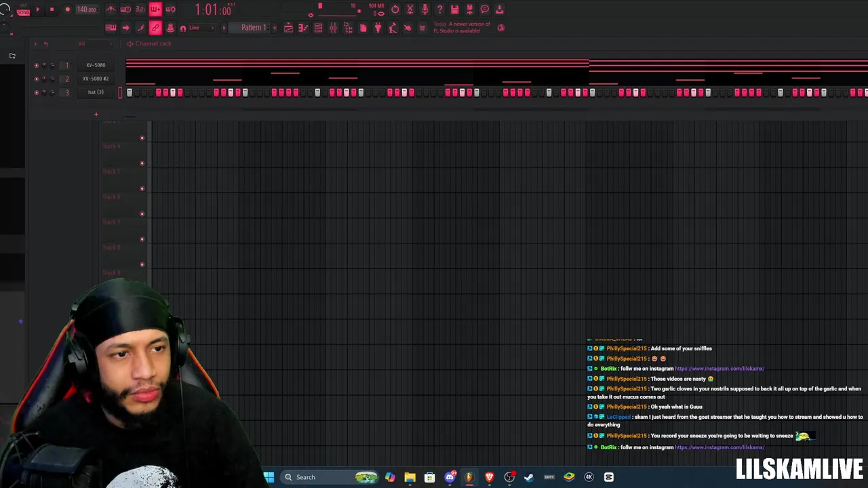The height and width of the screenshot is (488, 868).
Task: Click the hat (2) channel volume knob
Action: click(52, 93)
